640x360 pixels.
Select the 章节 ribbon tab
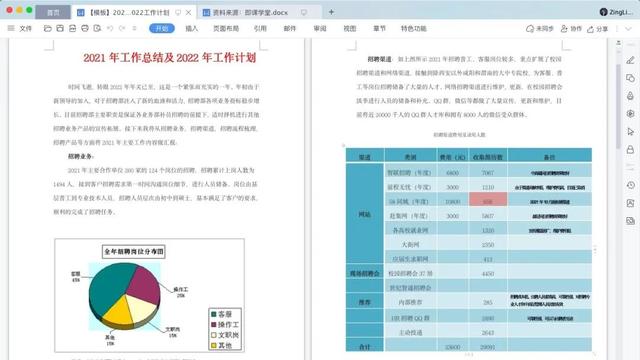point(380,29)
